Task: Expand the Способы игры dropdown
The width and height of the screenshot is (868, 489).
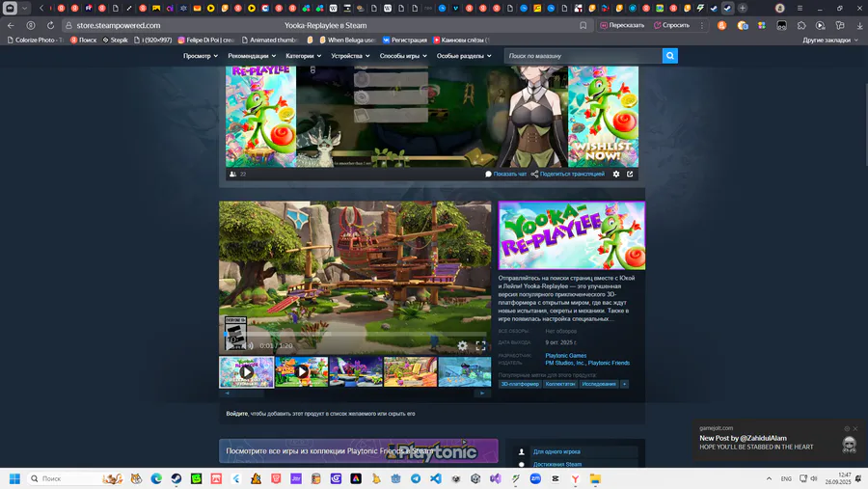Action: (403, 56)
